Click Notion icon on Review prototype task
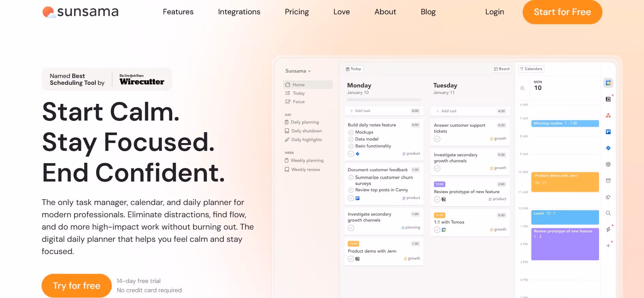644x298 pixels. pyautogui.click(x=444, y=200)
